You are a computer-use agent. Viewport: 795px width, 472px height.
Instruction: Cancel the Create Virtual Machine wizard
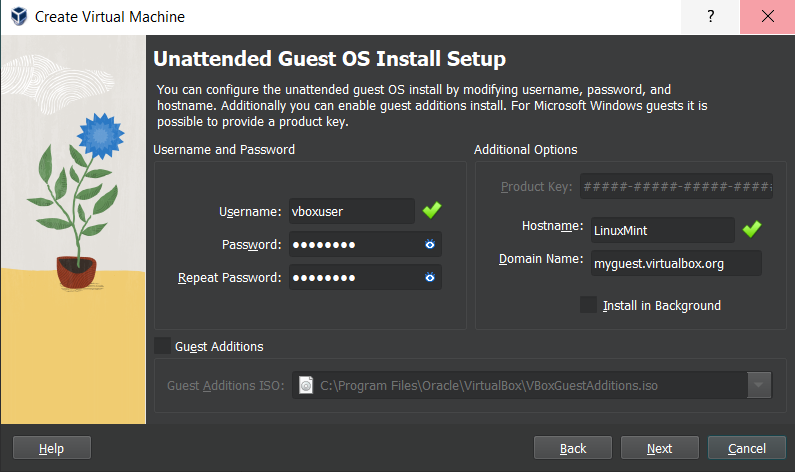pos(746,448)
